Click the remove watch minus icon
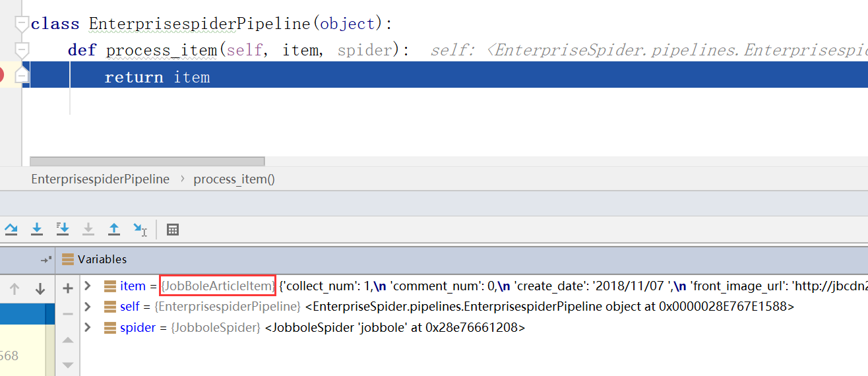868x376 pixels. point(67,314)
